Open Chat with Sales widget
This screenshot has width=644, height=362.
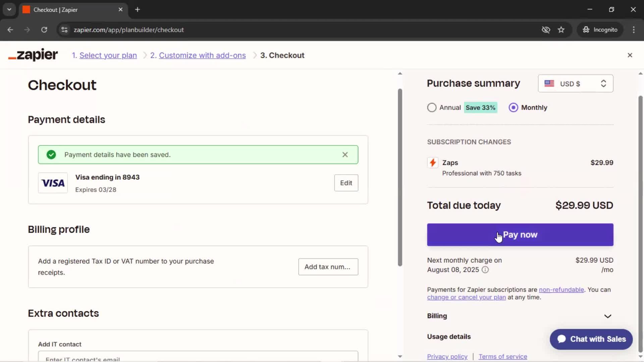(591, 339)
